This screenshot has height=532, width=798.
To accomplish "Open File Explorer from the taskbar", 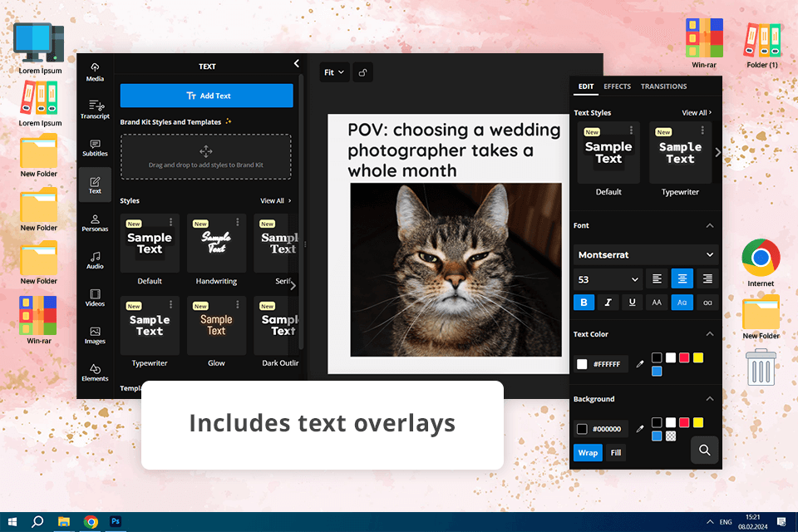I will tap(64, 522).
